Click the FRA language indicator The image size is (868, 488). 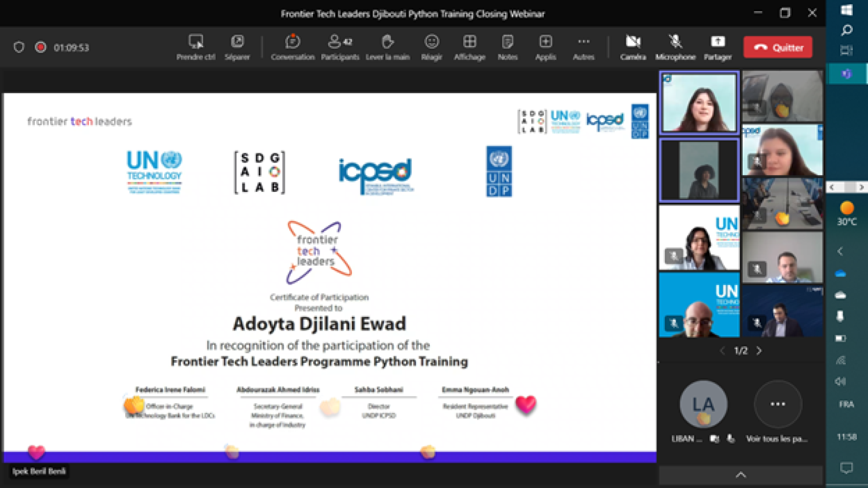(x=846, y=404)
